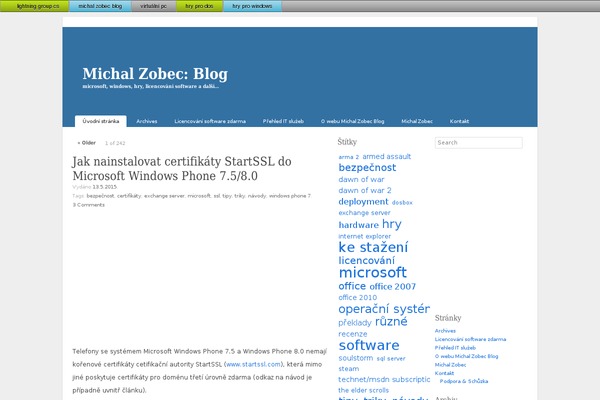Open Licencování software zdarma in navigation bar
The height and width of the screenshot is (400, 600).
point(210,121)
